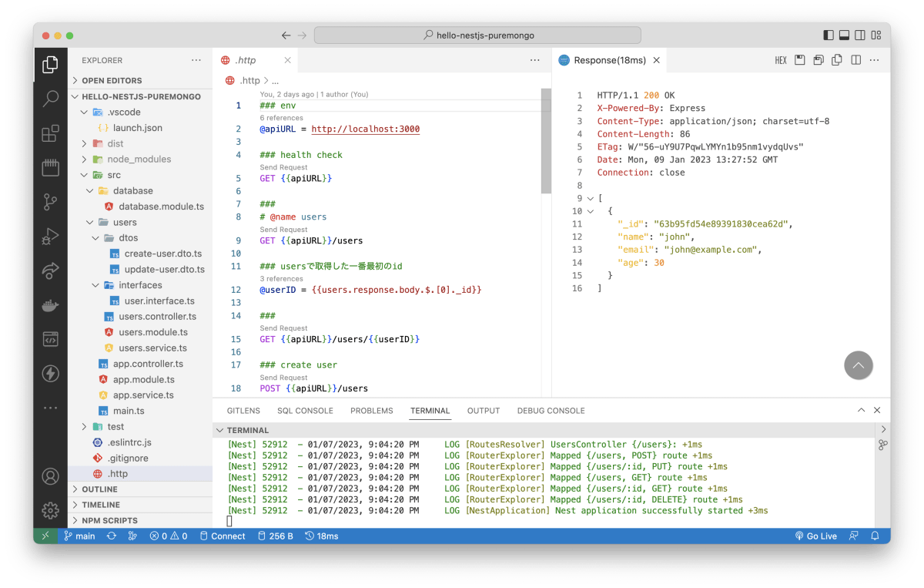Open the Accounts icon in activity bar

coord(50,476)
